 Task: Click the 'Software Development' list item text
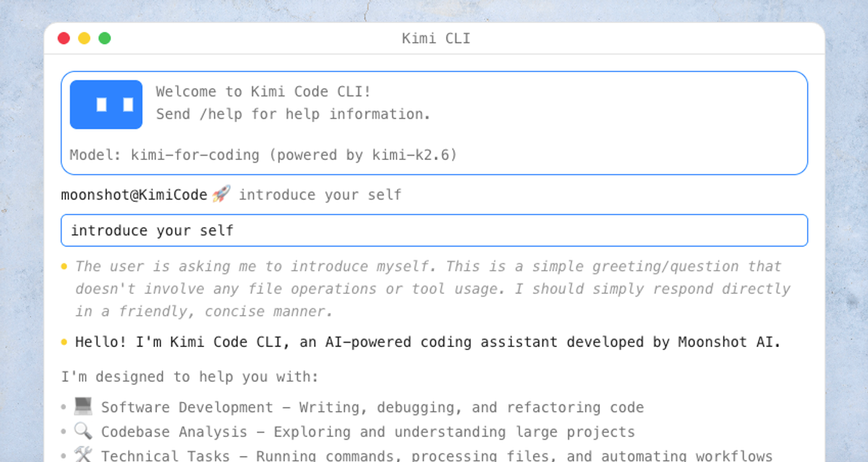372,407
